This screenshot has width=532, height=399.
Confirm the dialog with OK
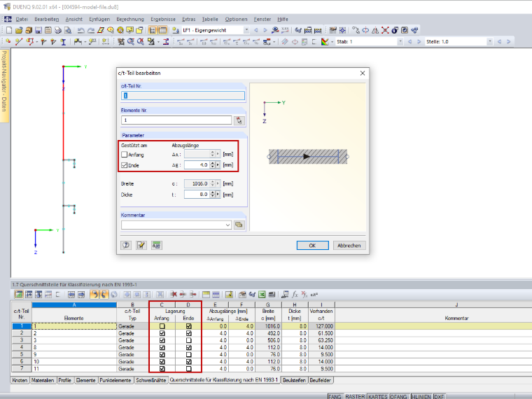312,245
